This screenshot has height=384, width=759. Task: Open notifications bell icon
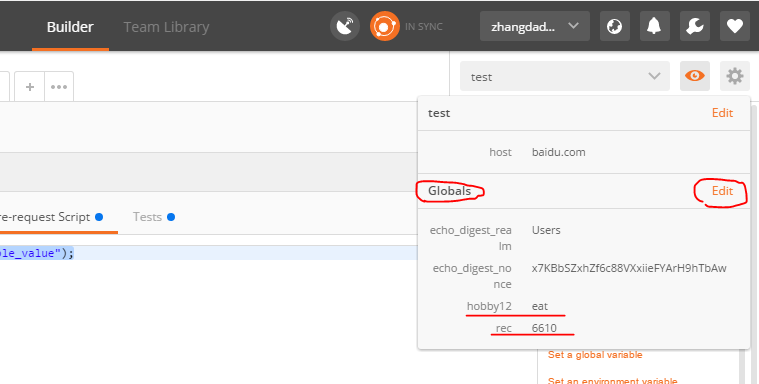click(x=654, y=26)
